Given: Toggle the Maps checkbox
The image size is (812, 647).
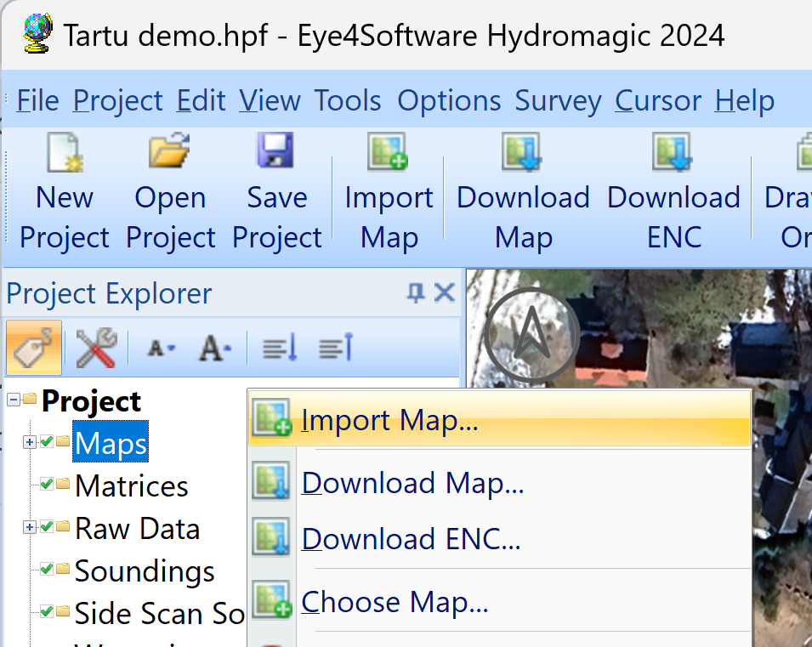Looking at the screenshot, I should click(47, 442).
